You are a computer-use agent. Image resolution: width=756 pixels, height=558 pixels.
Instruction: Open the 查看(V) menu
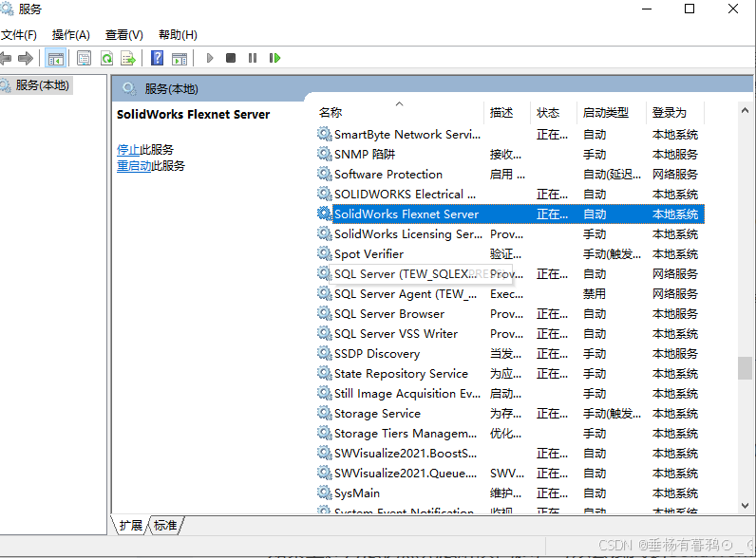124,35
